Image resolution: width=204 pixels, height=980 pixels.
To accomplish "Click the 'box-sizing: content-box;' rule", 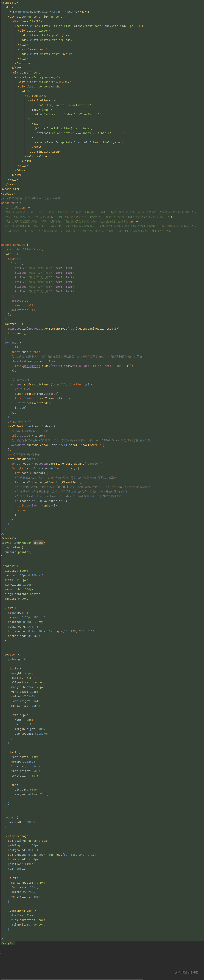I will [x=28, y=841].
